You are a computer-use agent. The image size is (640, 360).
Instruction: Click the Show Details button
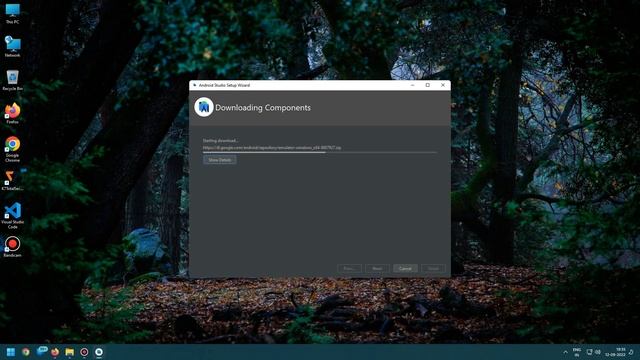pyautogui.click(x=220, y=160)
